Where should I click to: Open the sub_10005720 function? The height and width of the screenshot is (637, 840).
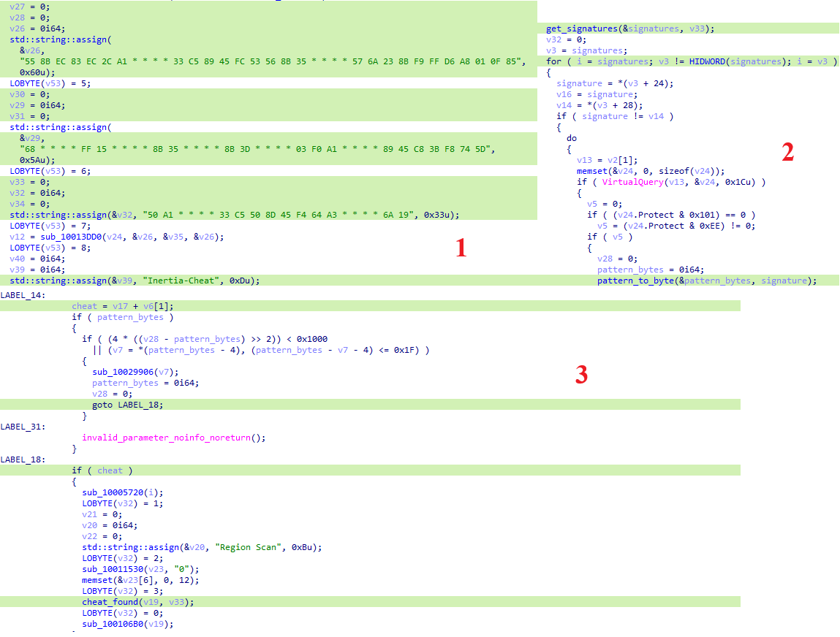click(x=112, y=492)
